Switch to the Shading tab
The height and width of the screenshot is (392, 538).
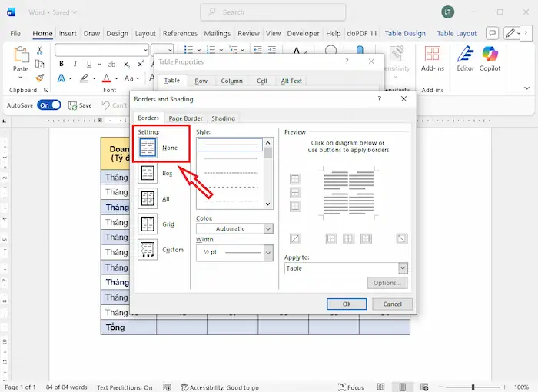click(224, 118)
